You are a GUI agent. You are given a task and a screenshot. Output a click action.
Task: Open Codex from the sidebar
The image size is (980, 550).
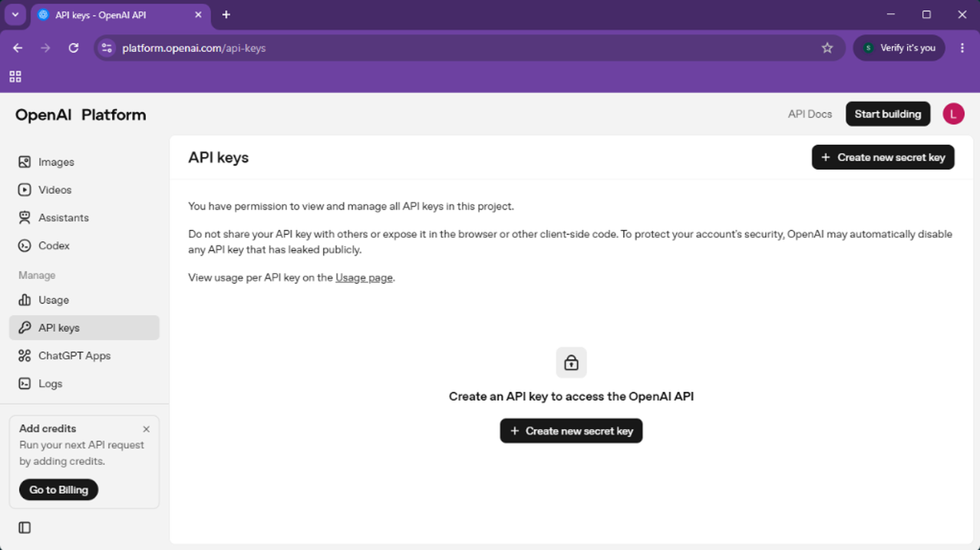(84, 245)
